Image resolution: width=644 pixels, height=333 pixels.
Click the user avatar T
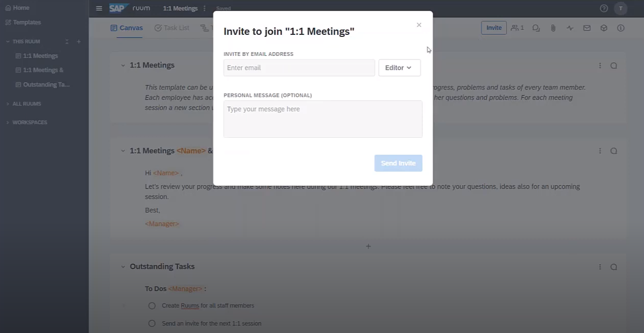click(x=620, y=8)
